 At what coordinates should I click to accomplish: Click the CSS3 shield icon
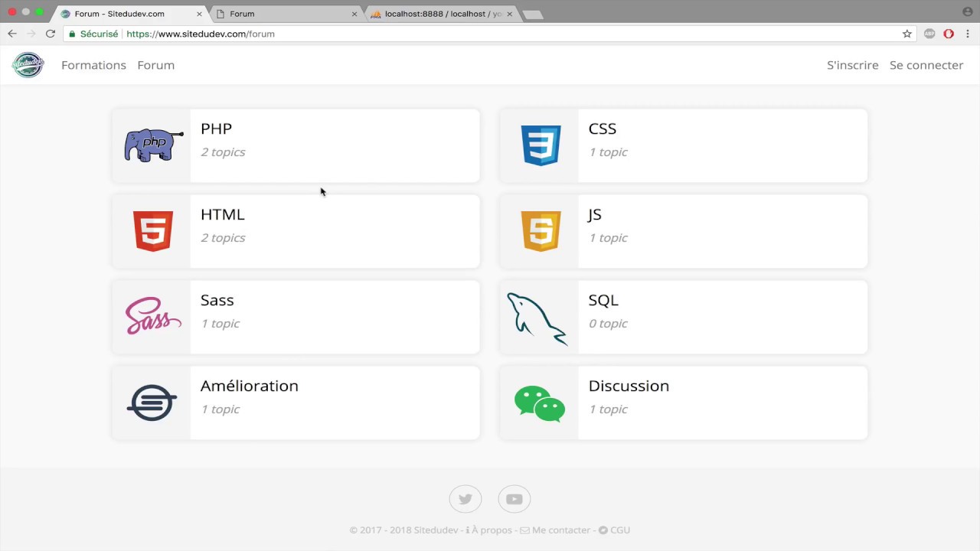coord(541,145)
